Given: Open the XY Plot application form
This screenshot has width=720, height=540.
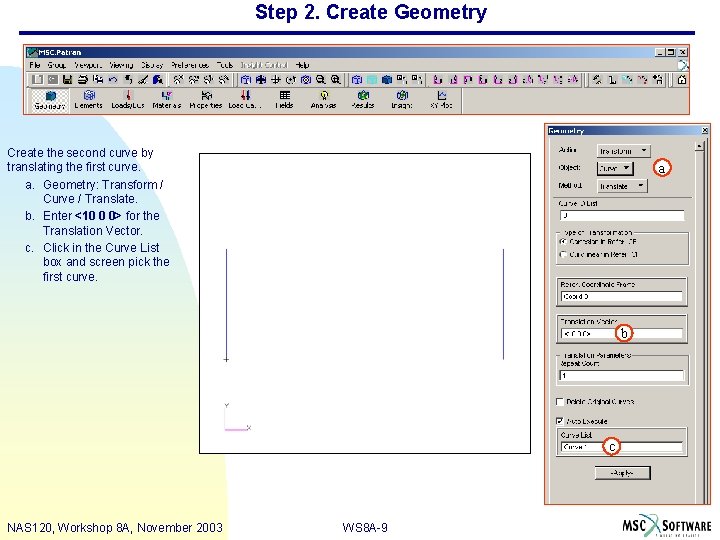Looking at the screenshot, I should (x=441, y=100).
